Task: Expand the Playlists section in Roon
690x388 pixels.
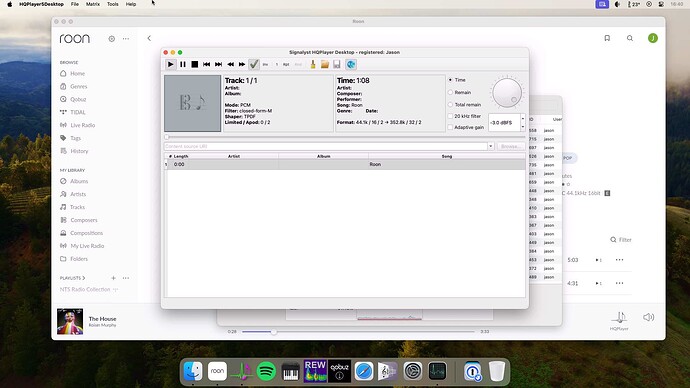Action: coord(73,278)
